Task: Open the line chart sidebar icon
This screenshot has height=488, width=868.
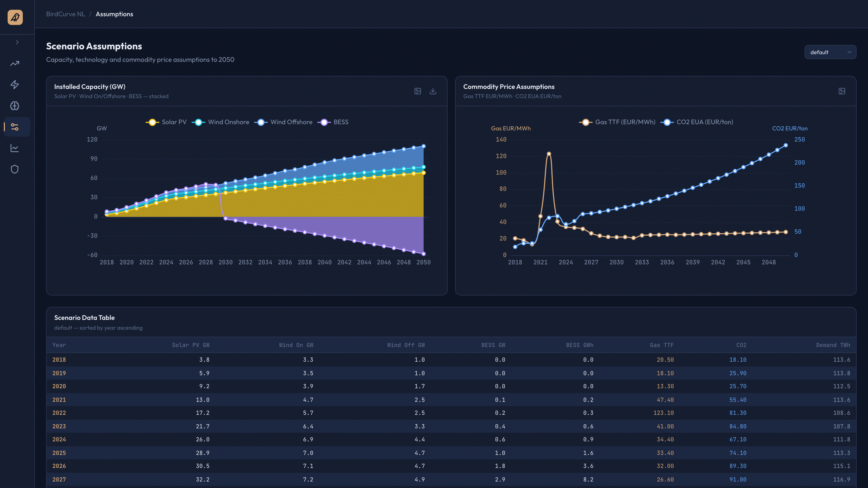Action: pos(14,148)
